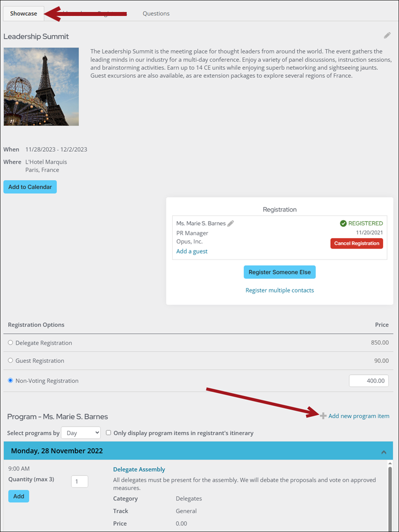Viewport: 399px width, 532px height.
Task: Click the Opus, Inc. company text
Action: pos(190,242)
